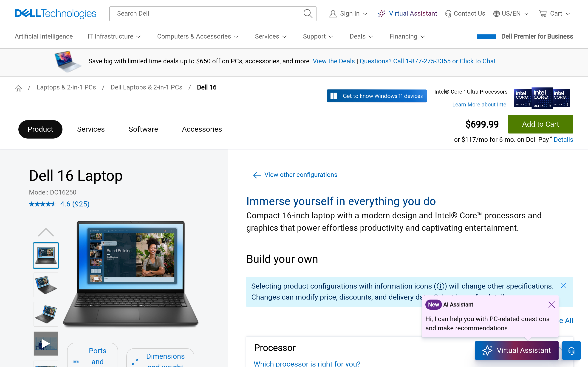Click the headset support chat icon
Image resolution: width=588 pixels, height=367 pixels.
click(571, 350)
